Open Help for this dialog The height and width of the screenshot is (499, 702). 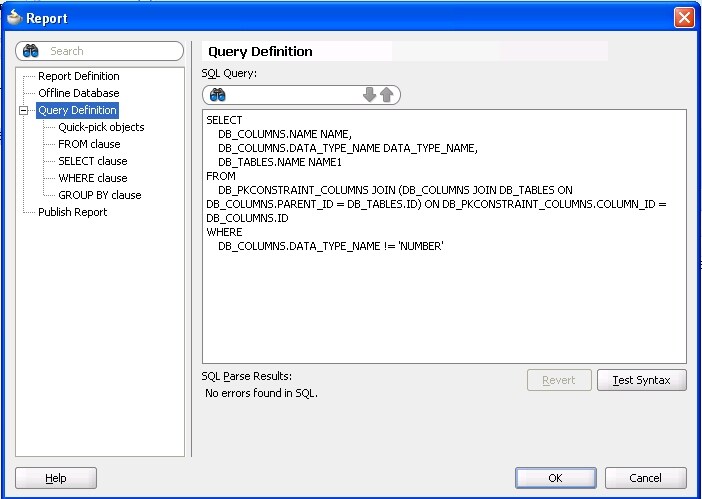pos(56,478)
